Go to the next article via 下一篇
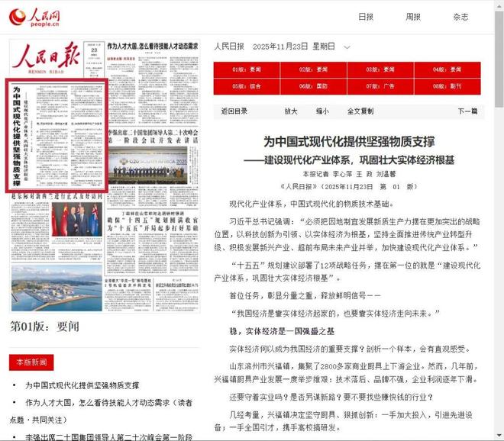The height and width of the screenshot is (441, 504). click(x=467, y=111)
